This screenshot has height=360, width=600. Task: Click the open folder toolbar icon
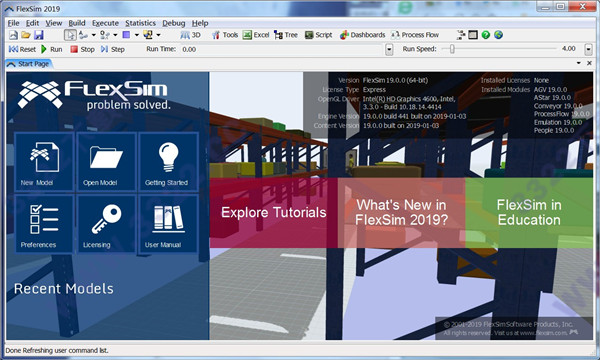[26, 35]
